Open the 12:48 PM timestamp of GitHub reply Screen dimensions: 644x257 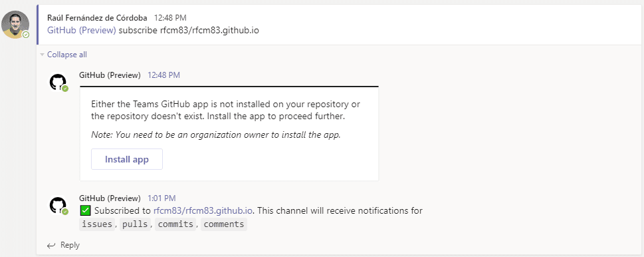point(164,75)
